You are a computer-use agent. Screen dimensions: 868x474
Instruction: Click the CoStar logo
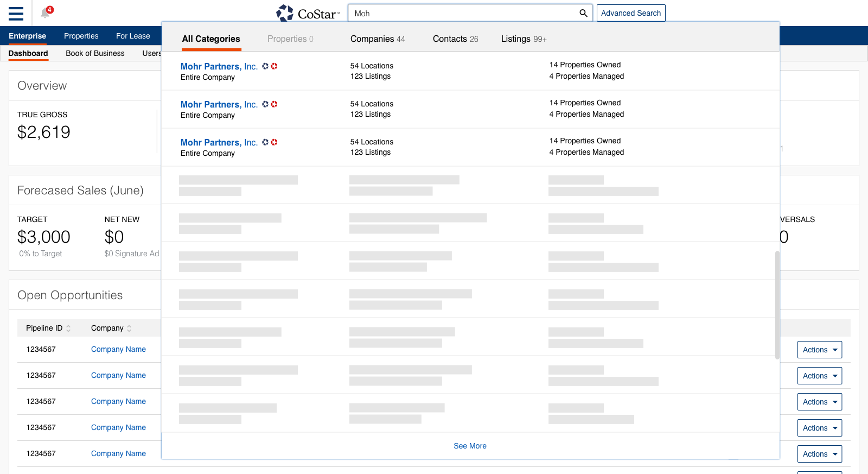tap(308, 13)
